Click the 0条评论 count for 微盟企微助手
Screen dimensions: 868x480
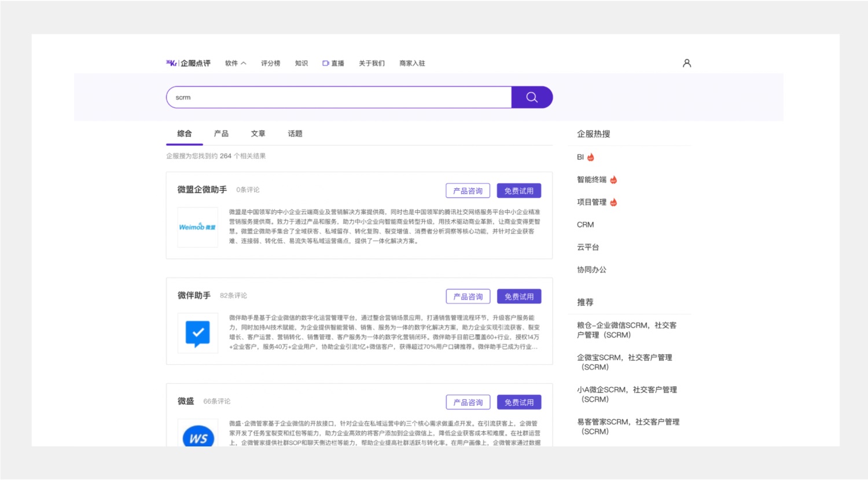[248, 190]
